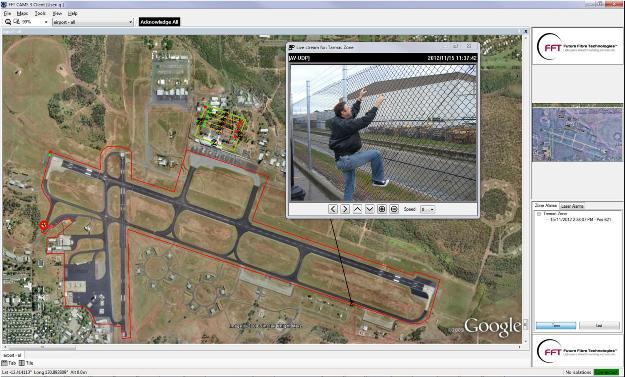Click the map horizontal scrollbar
Viewport: 625px width, 377px height.
pyautogui.click(x=261, y=347)
